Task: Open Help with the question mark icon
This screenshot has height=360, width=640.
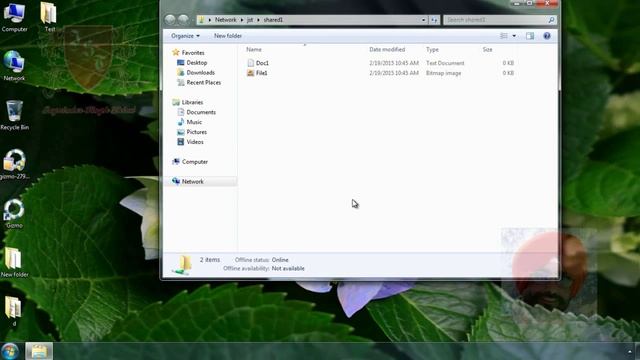Action: (547, 36)
